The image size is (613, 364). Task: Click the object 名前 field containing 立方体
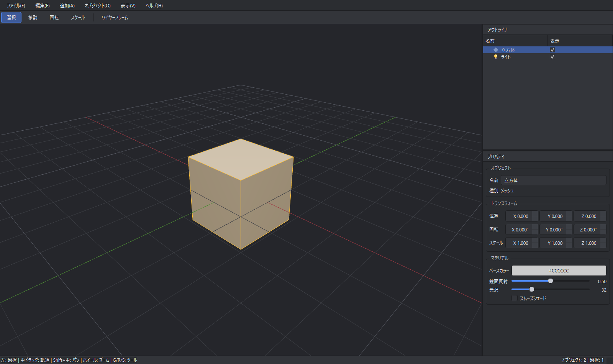coord(553,180)
